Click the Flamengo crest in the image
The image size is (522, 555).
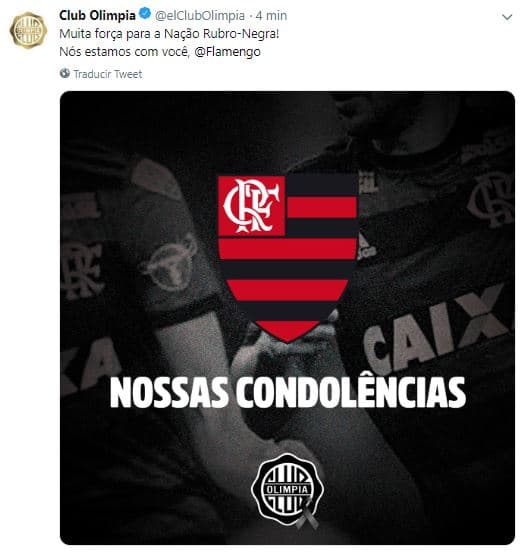tap(287, 258)
